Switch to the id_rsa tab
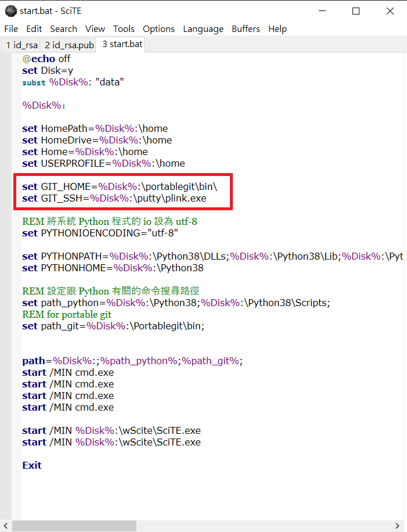407x532 pixels. click(21, 45)
